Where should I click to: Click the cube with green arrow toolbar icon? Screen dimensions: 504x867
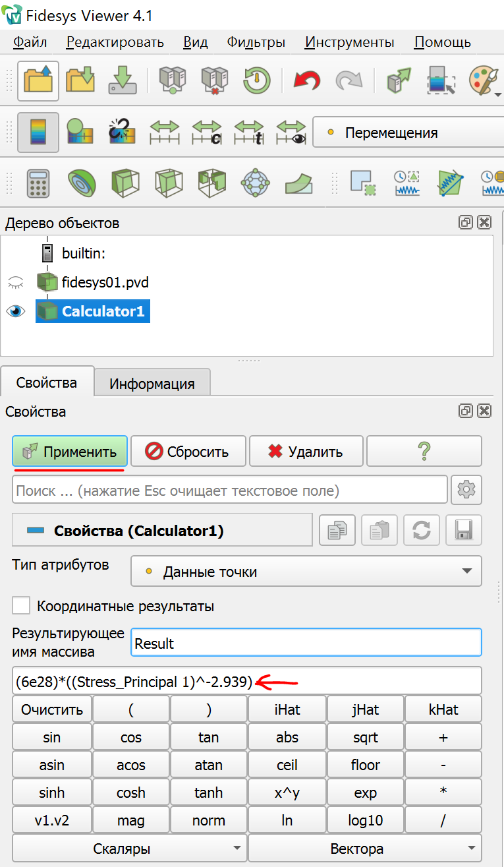(x=399, y=81)
